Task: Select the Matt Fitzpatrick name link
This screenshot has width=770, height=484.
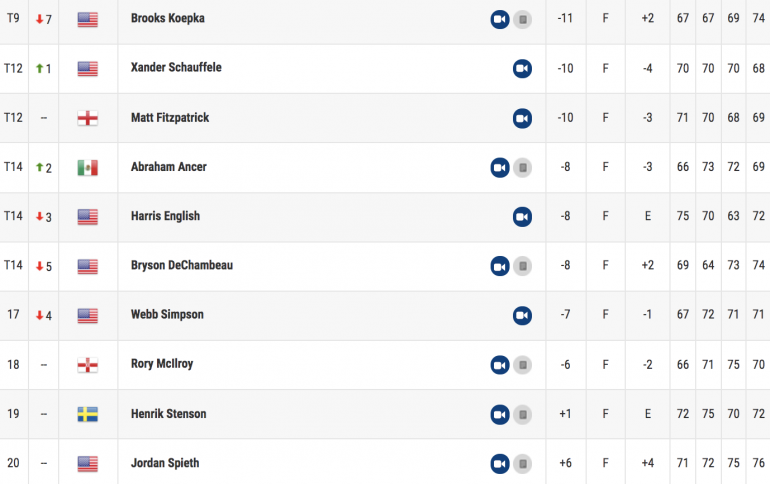Action: click(170, 118)
